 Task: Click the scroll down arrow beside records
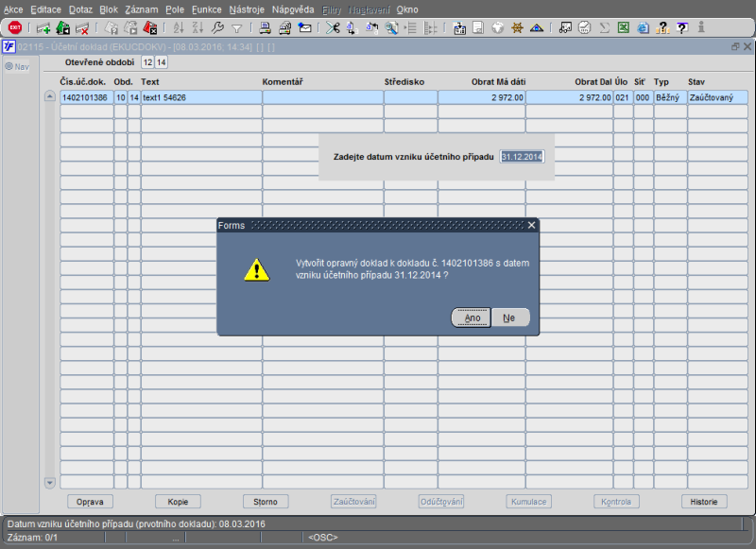[50, 482]
